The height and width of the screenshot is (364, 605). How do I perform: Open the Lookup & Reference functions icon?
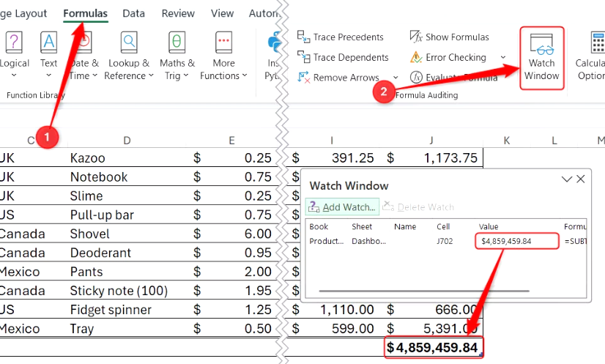pyautogui.click(x=129, y=42)
